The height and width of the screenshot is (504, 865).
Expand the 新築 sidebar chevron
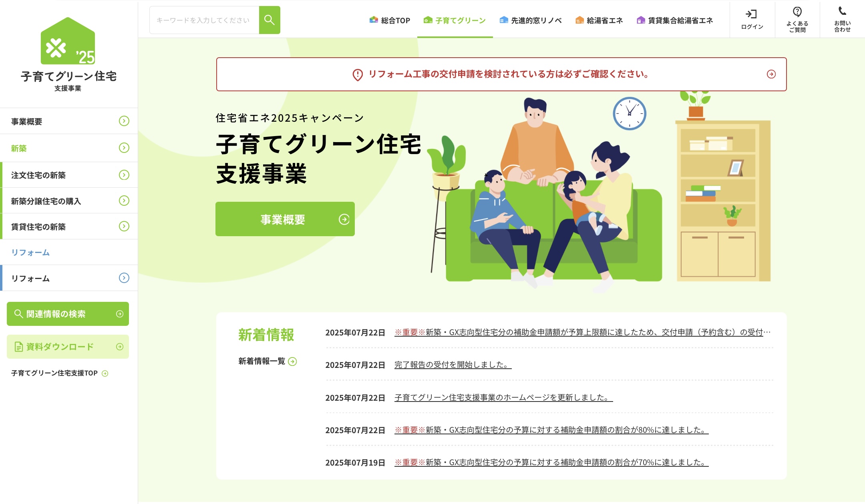(124, 148)
